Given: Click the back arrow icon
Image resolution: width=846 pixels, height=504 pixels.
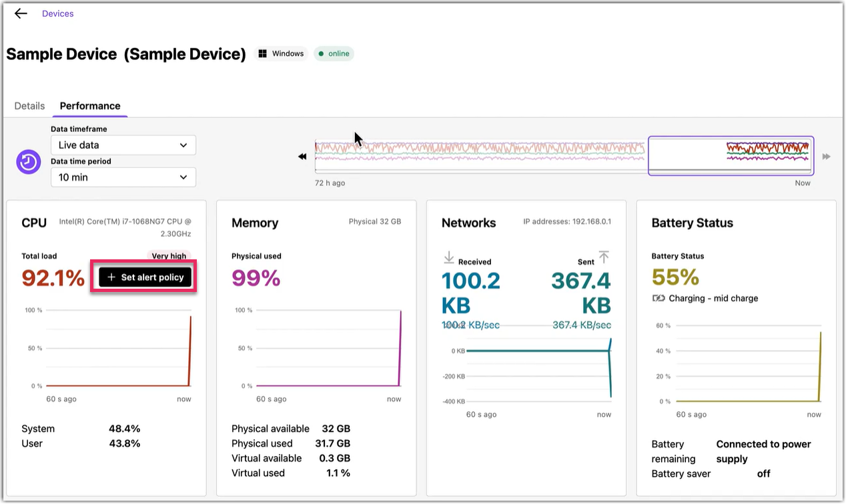Looking at the screenshot, I should tap(21, 13).
